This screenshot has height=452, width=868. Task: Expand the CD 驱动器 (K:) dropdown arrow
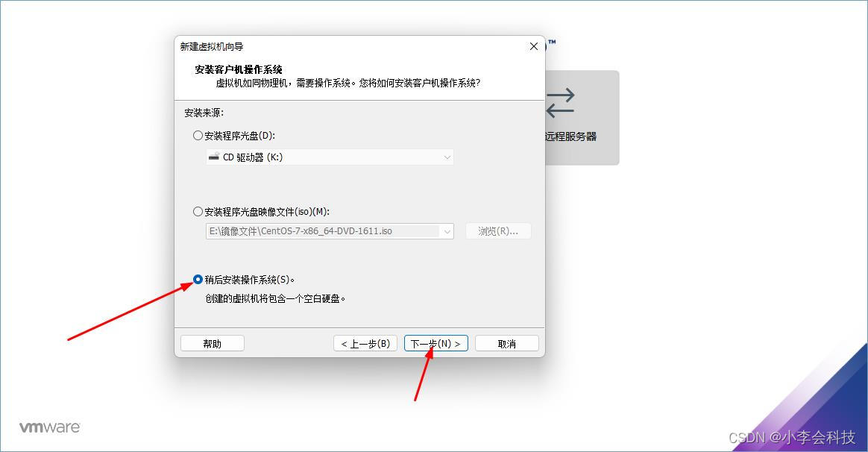[447, 157]
